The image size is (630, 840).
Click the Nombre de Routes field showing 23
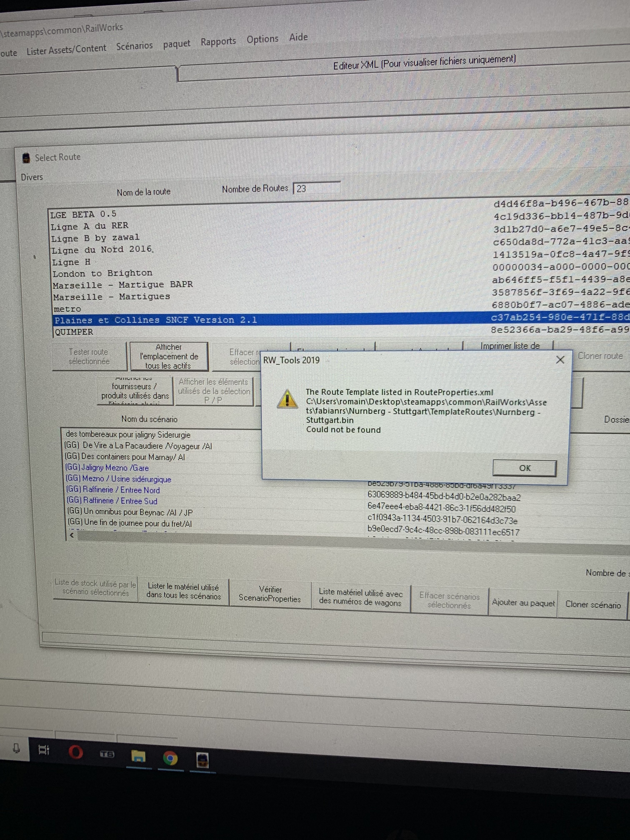coord(317,188)
